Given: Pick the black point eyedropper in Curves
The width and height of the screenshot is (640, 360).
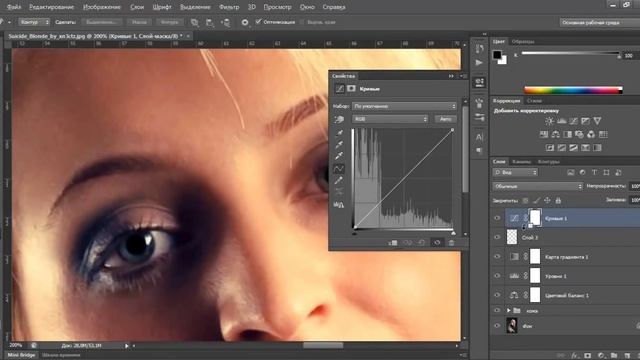Looking at the screenshot, I should tap(339, 133).
